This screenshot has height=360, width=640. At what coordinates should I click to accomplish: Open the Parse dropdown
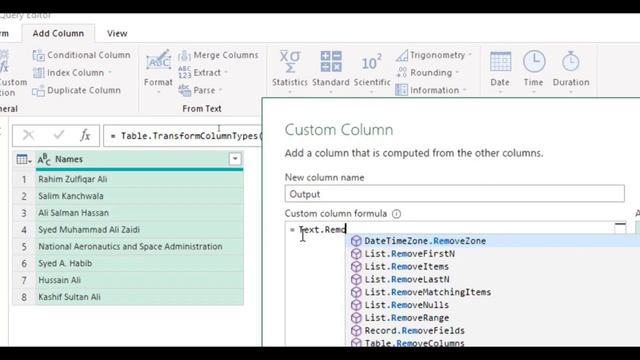click(220, 90)
